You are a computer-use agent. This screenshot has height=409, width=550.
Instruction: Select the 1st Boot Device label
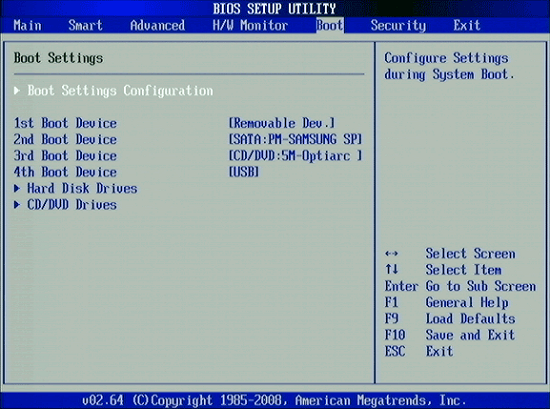point(65,123)
